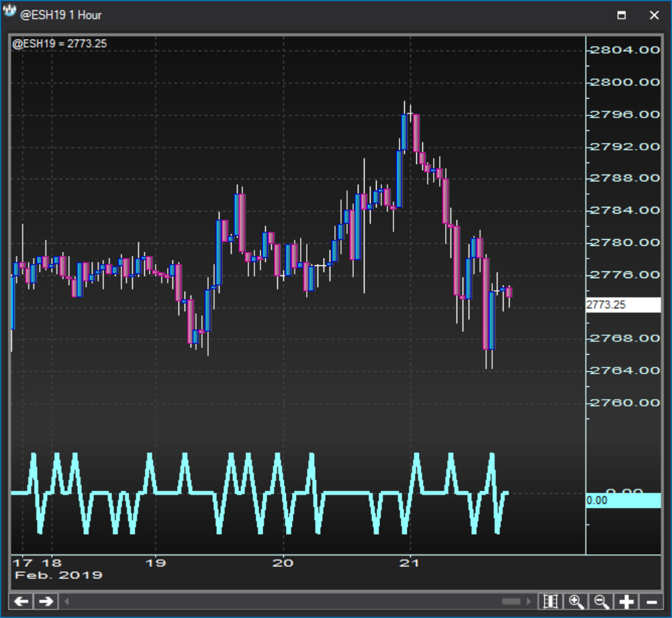Click the 2764.00 price axis label
This screenshot has width=672, height=618.
click(x=625, y=370)
